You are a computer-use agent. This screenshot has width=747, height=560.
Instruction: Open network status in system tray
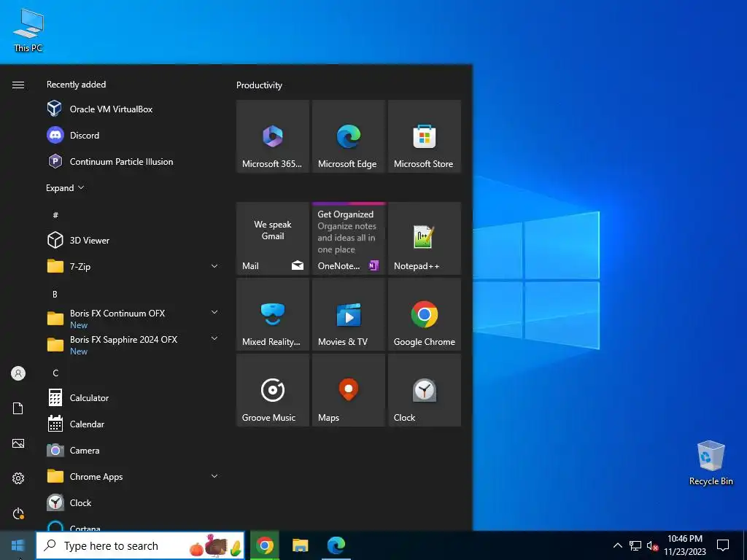tap(635, 545)
